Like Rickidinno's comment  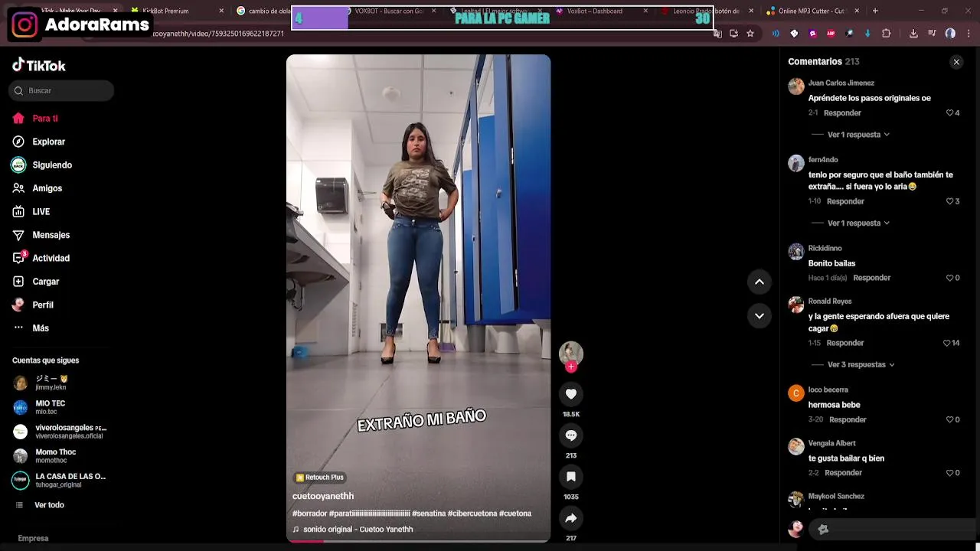[949, 278]
